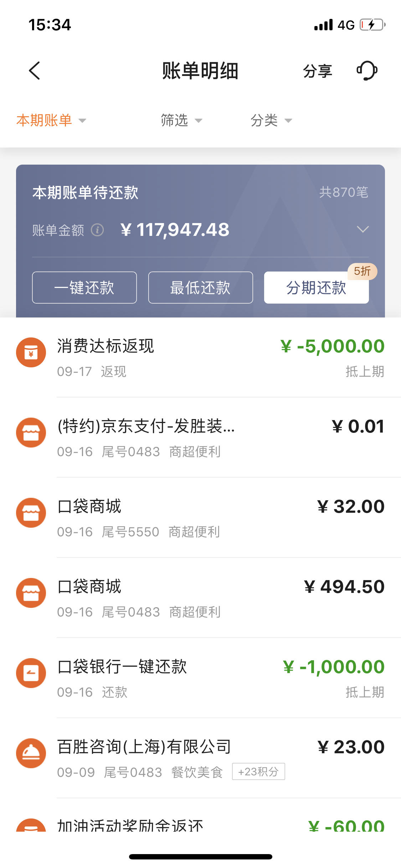Tap the back arrow icon
The width and height of the screenshot is (401, 868).
(x=34, y=71)
